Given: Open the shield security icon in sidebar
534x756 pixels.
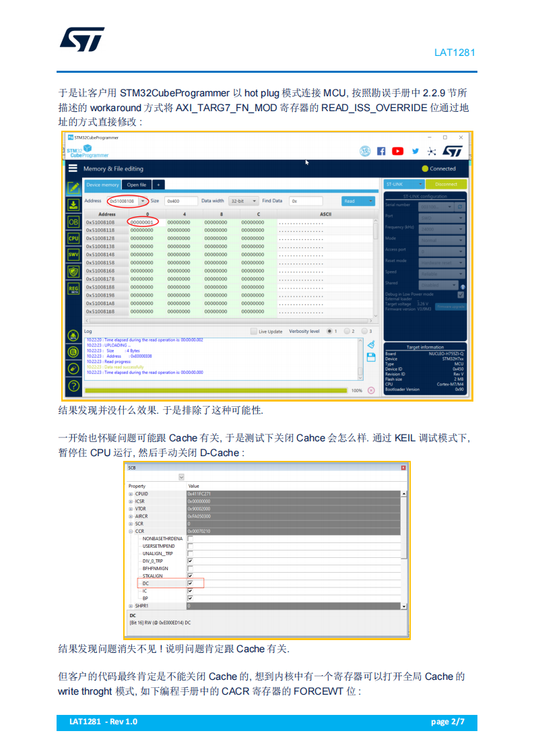Looking at the screenshot, I should tap(73, 272).
